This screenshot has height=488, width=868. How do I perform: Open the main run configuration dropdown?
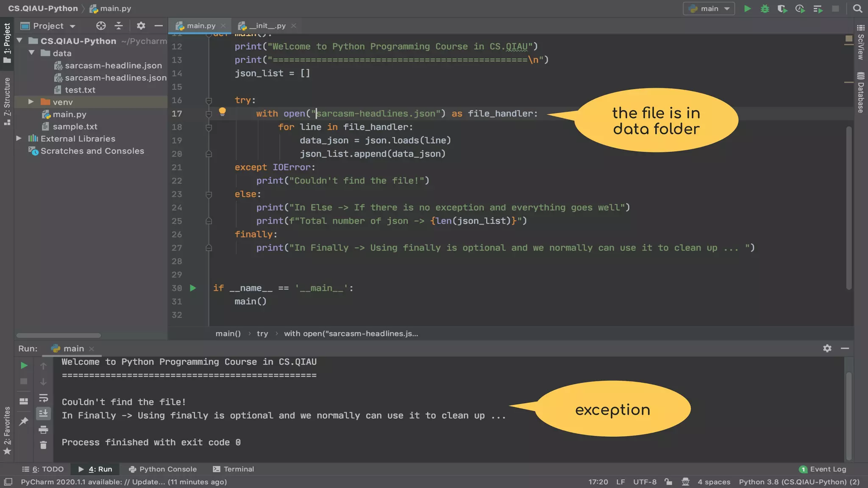point(709,8)
